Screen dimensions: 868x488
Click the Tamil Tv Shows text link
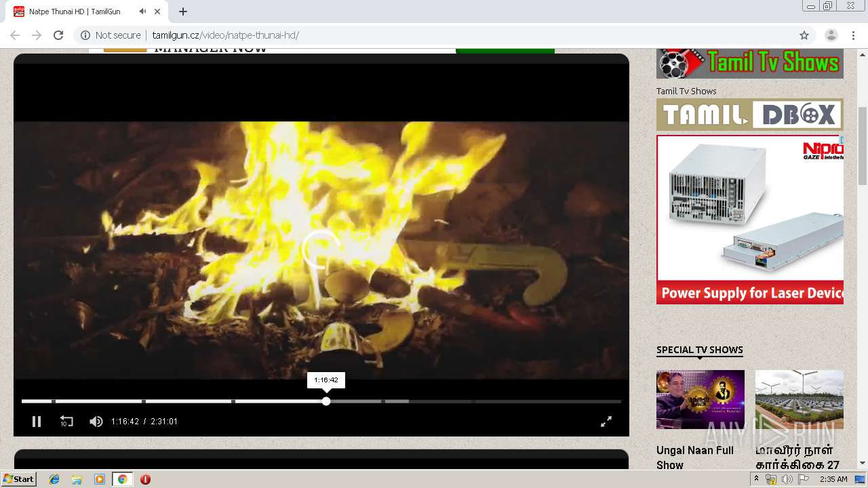[686, 91]
